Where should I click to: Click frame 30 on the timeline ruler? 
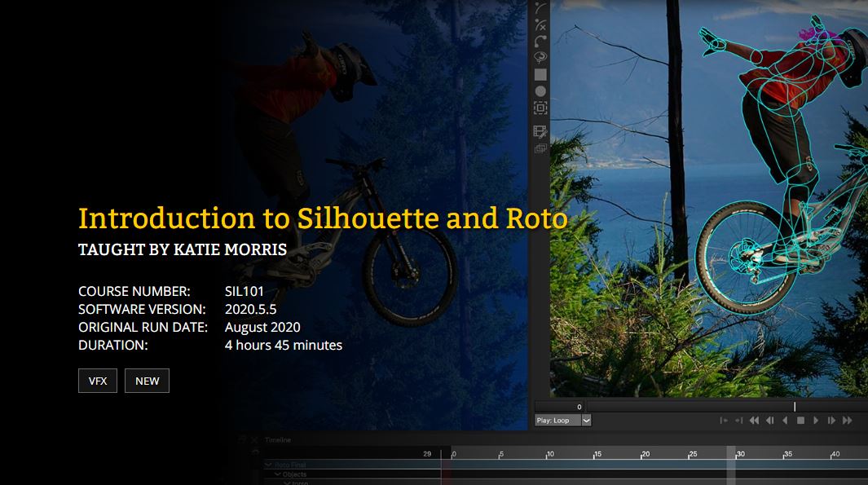740,454
